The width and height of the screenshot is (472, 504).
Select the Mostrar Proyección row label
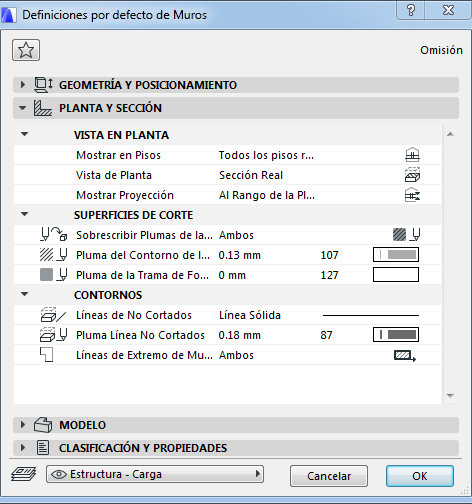125,195
